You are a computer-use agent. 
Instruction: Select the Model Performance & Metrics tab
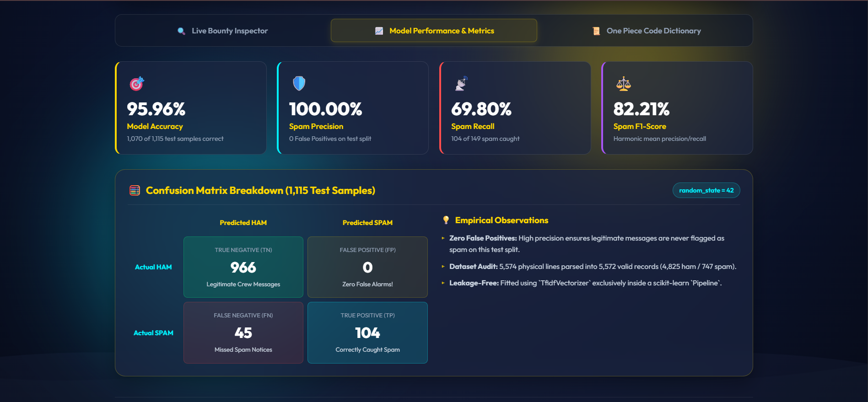coord(434,31)
